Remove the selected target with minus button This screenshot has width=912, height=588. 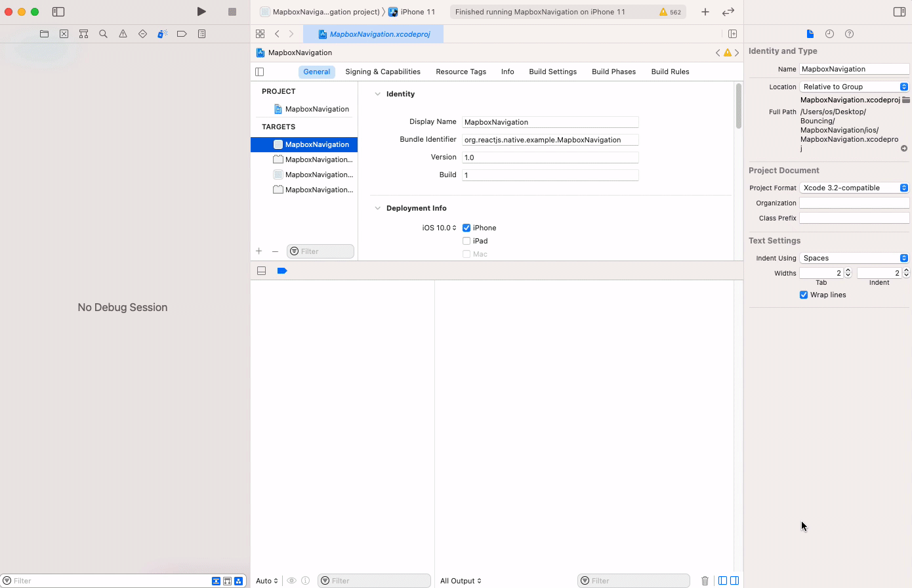click(x=275, y=251)
